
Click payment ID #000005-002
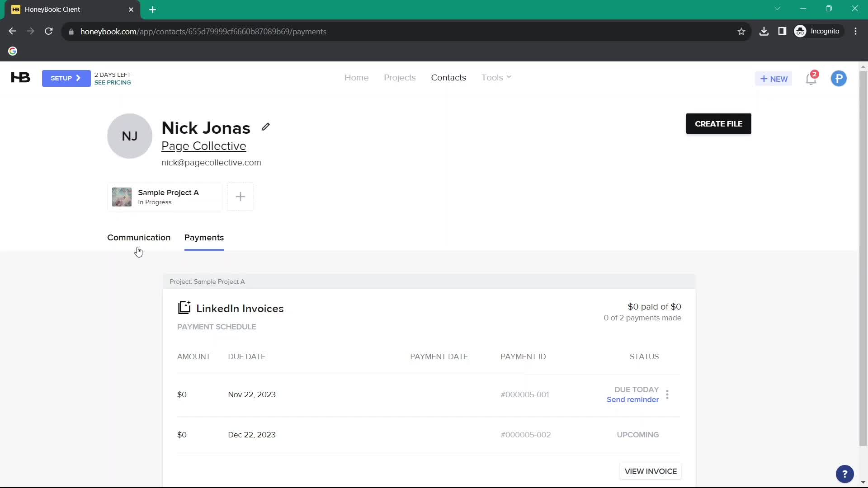click(x=525, y=435)
